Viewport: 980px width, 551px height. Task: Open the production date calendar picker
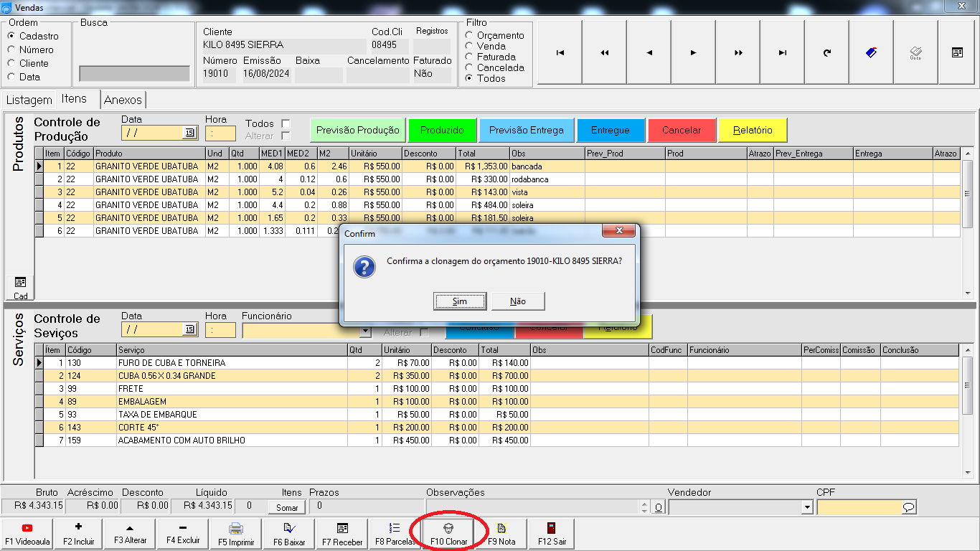click(189, 133)
